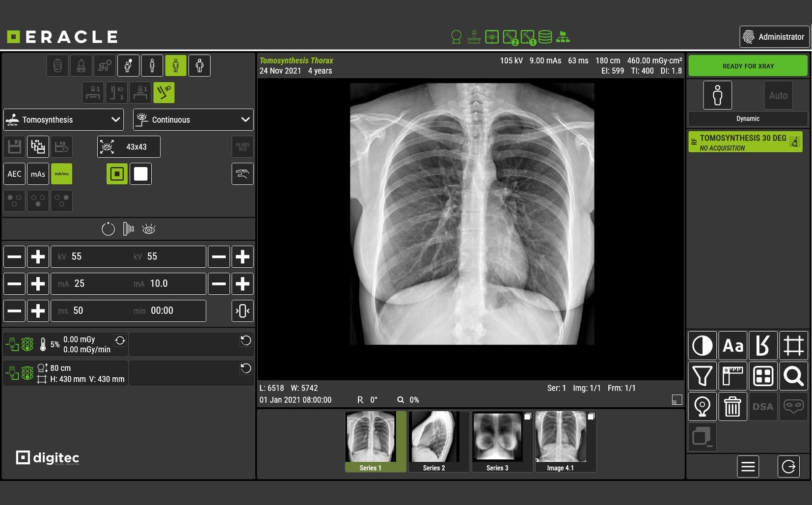Click the logout exit icon
The height and width of the screenshot is (505, 812).
789,467
